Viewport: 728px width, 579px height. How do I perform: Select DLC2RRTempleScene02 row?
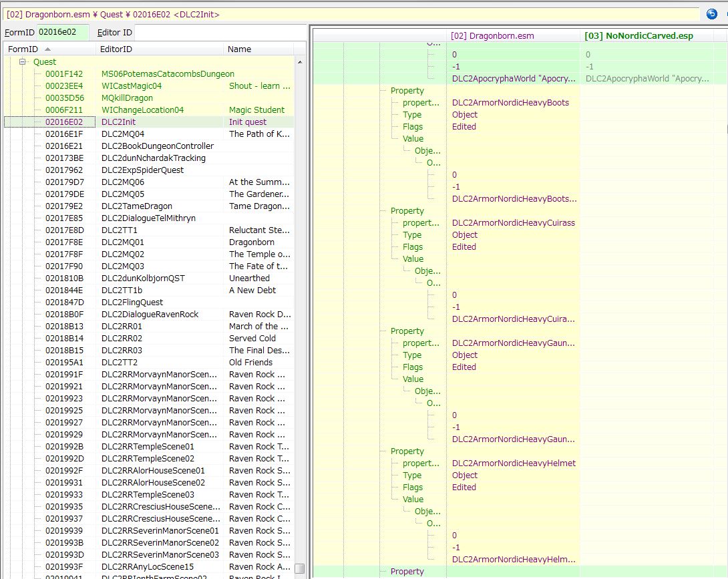(x=149, y=459)
